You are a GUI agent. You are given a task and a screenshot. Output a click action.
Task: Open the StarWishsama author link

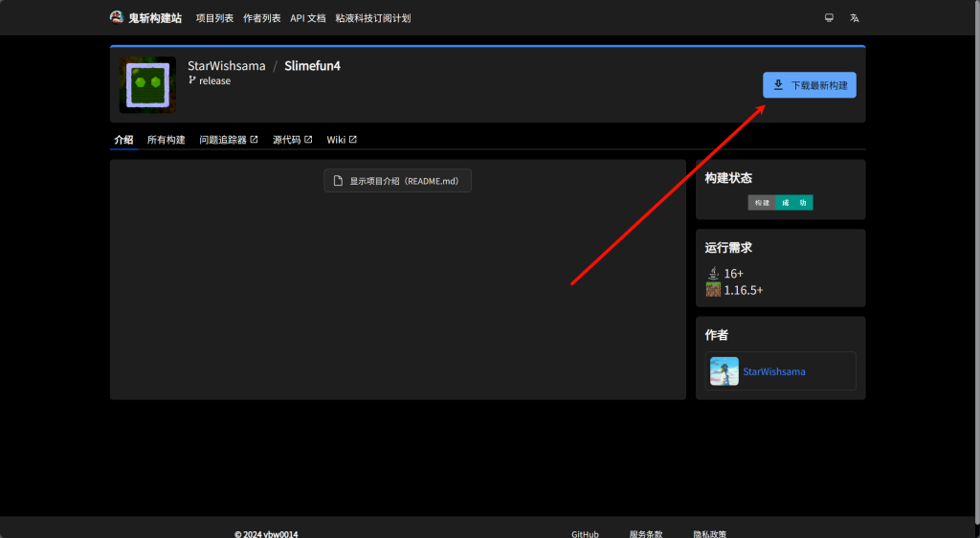(773, 371)
